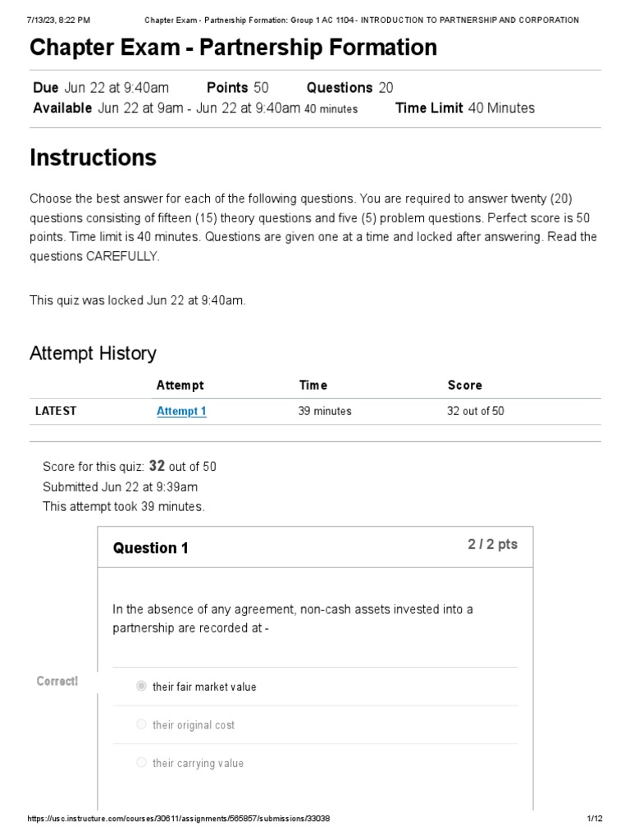Image resolution: width=630 pixels, height=840 pixels.
Task: Click the 1/12 page number
Action: (x=595, y=818)
